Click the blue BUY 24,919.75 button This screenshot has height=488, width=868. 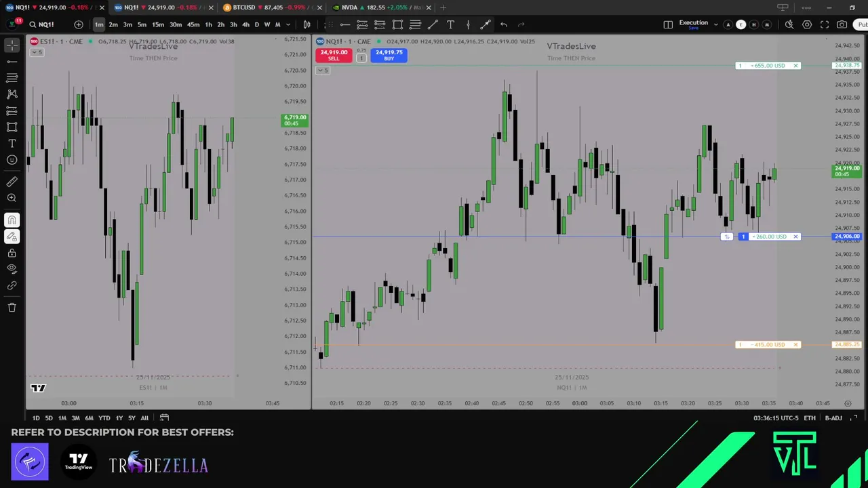click(389, 55)
